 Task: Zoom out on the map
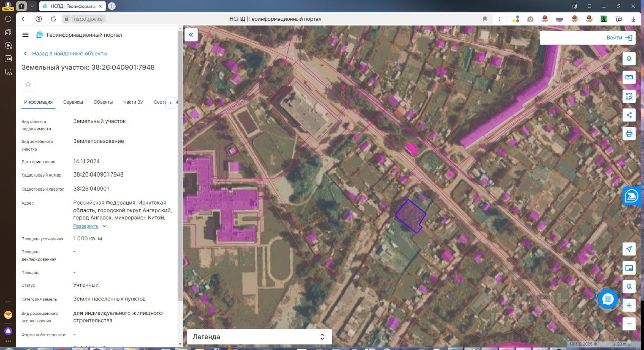click(x=629, y=324)
